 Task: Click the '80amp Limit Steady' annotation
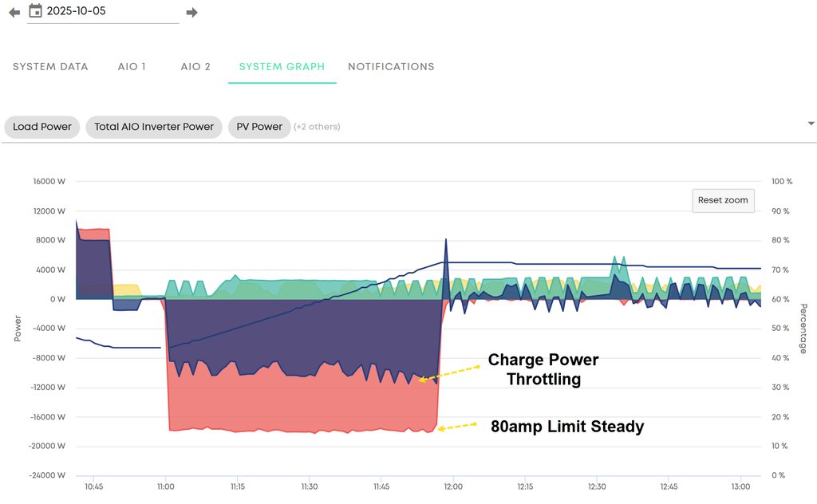(x=567, y=427)
